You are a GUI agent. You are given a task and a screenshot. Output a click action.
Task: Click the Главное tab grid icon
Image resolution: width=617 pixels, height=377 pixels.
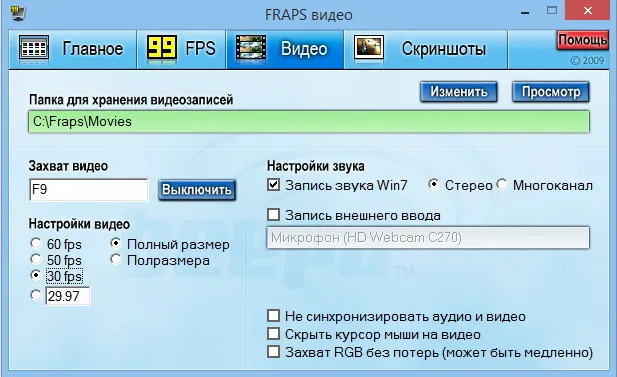34,48
